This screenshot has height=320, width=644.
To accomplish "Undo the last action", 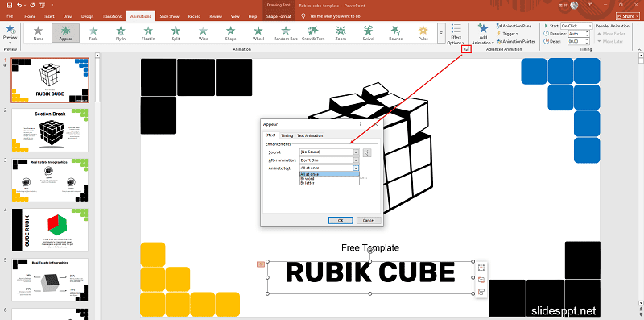I will 19,6.
